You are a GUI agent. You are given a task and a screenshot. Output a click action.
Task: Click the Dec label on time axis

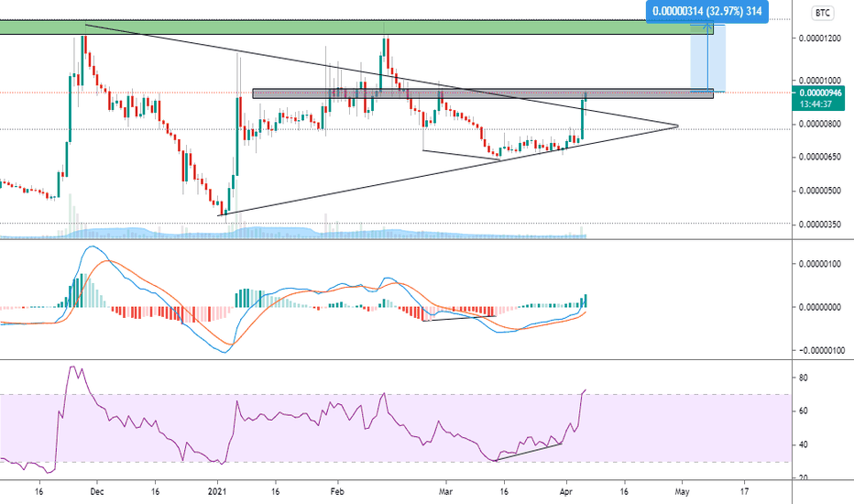pos(97,492)
